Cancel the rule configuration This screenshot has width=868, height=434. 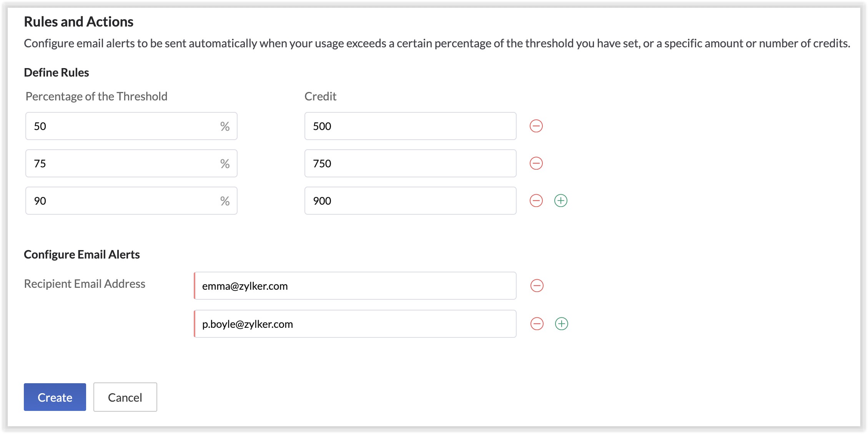[125, 397]
